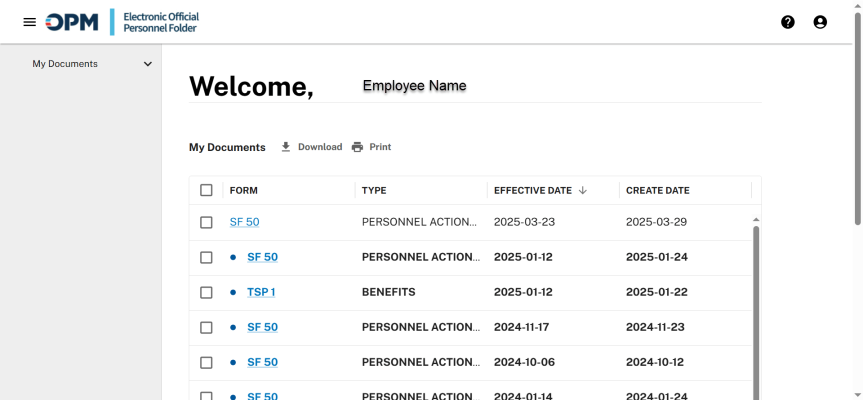The height and width of the screenshot is (400, 863).
Task: Open the SF 50 link effective 2025-01-12
Action: coord(262,257)
